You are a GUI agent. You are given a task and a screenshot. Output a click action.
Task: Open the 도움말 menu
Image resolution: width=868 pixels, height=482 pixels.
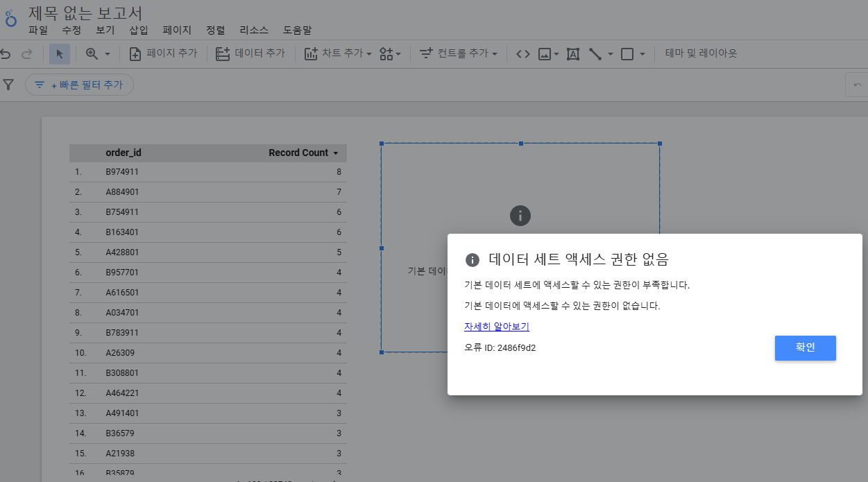coord(297,31)
